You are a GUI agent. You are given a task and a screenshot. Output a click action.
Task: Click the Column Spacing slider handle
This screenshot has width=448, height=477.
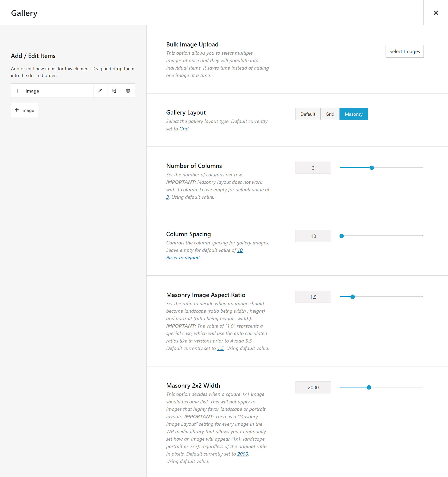(341, 236)
